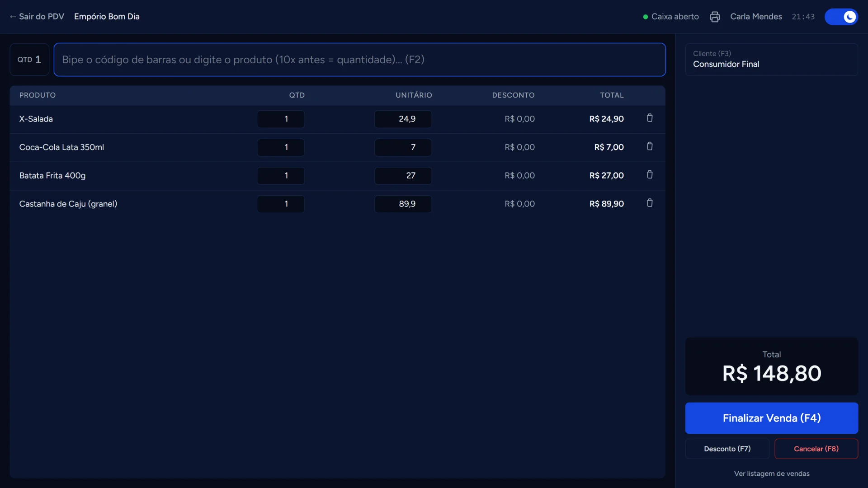This screenshot has width=868, height=488.
Task: Select Cliente (F3) Consumidor Final box
Action: (x=771, y=60)
